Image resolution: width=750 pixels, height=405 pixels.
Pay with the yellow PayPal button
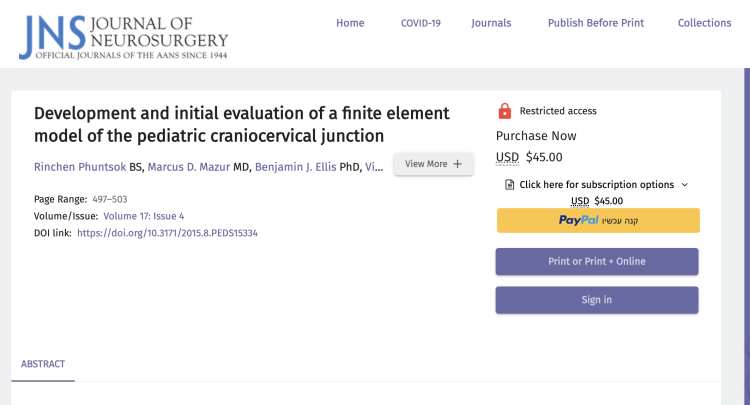coord(597,220)
